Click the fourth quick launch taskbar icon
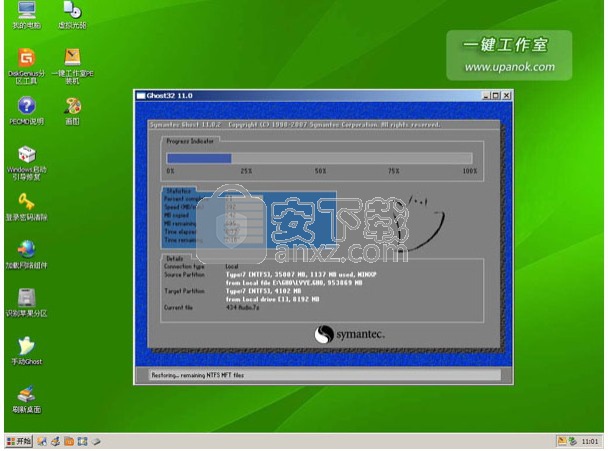The height and width of the screenshot is (451, 608). (x=82, y=441)
